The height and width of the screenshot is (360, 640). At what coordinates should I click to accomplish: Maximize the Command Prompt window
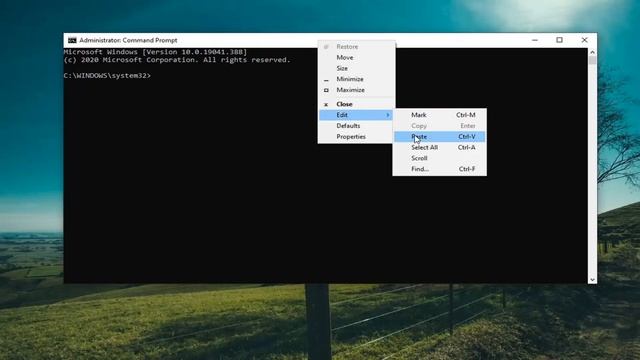(x=560, y=40)
